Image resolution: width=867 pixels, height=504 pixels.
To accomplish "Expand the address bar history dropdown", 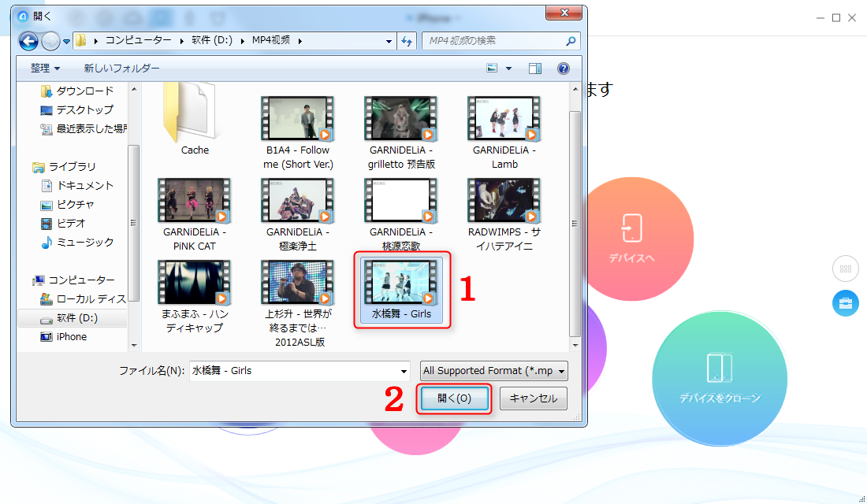I will [389, 42].
